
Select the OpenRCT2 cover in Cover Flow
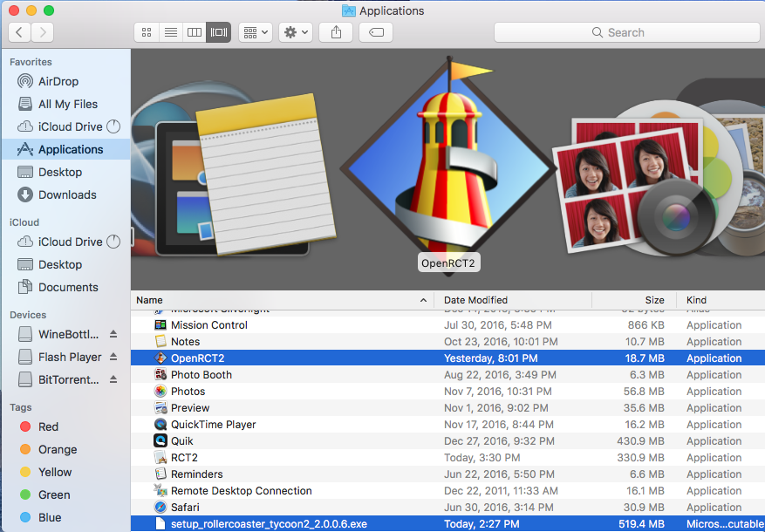tap(448, 166)
